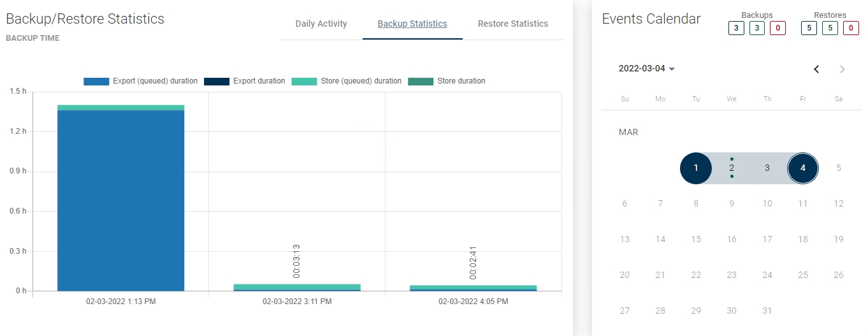Go to previous month with left chevron
The image size is (868, 336).
click(x=816, y=69)
